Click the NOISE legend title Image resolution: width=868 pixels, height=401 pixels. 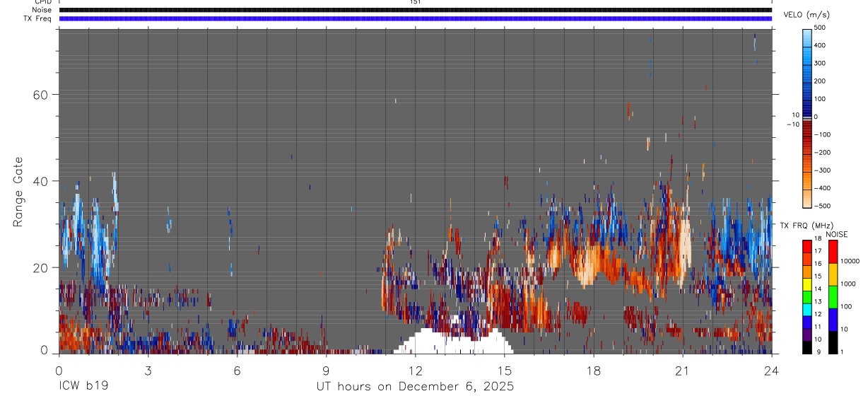pyautogui.click(x=836, y=234)
